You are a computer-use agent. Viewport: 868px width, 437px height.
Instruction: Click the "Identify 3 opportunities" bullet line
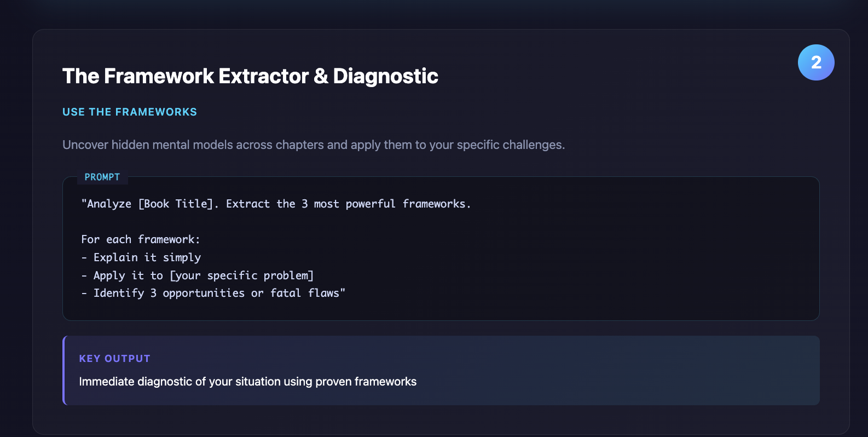click(169, 294)
